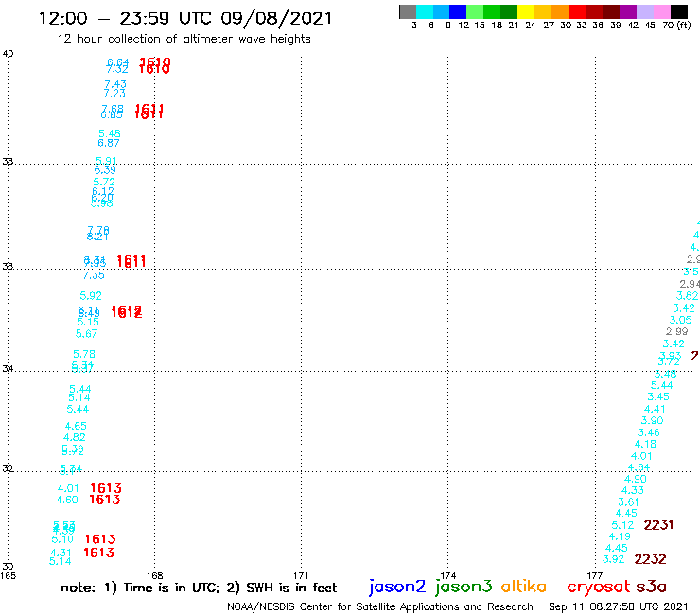Click the bright red legend swatch
700x615 pixels.
pyautogui.click(x=577, y=11)
